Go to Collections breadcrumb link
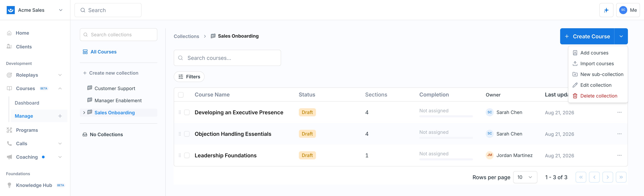This screenshot has width=644, height=196. pos(186,36)
